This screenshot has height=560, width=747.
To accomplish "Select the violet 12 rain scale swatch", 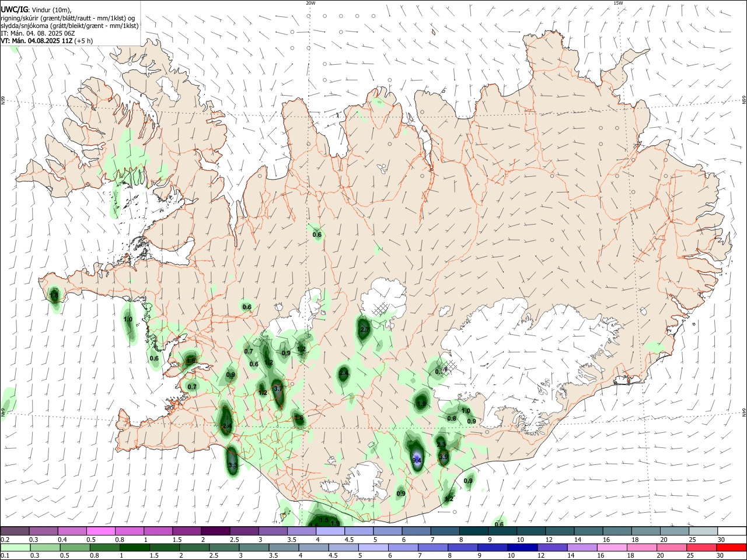I will 551,547.
